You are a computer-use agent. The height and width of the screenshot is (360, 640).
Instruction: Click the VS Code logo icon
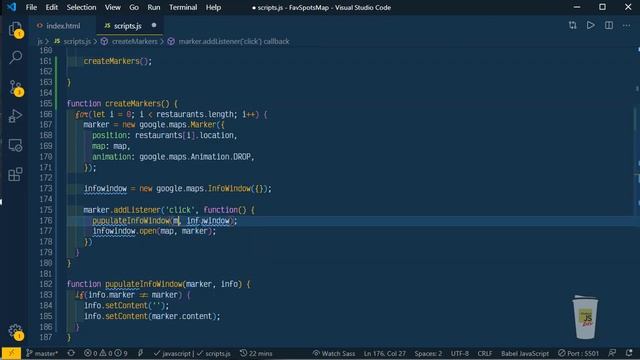[x=11, y=7]
